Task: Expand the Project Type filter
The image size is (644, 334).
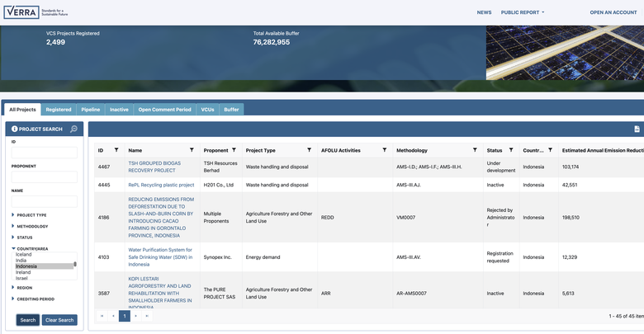Action: [29, 215]
